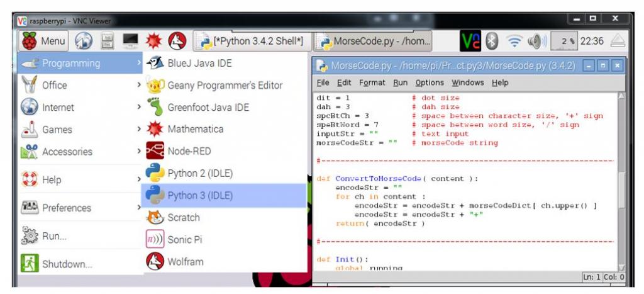Launch Python 2 (IDLE)
The image size is (644, 294).
click(225, 173)
